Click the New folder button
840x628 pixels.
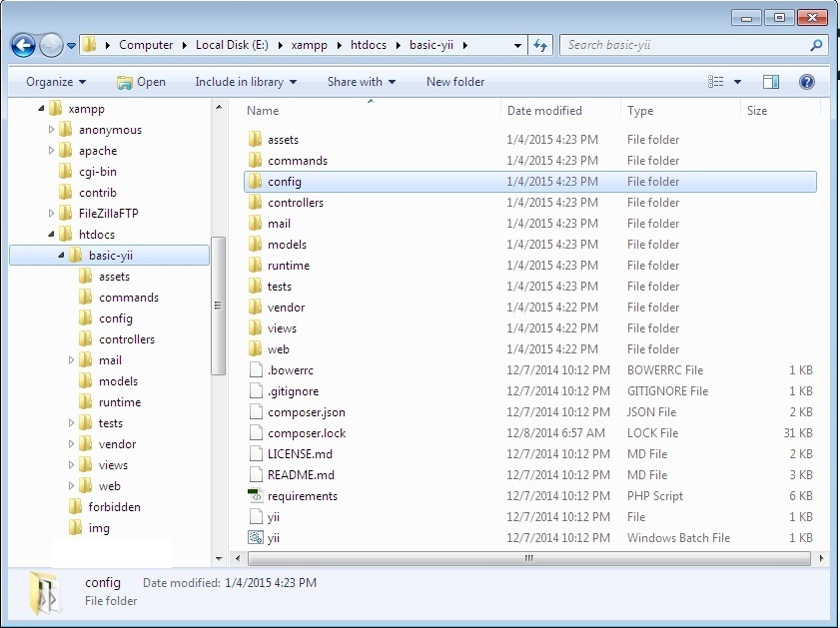pos(454,81)
